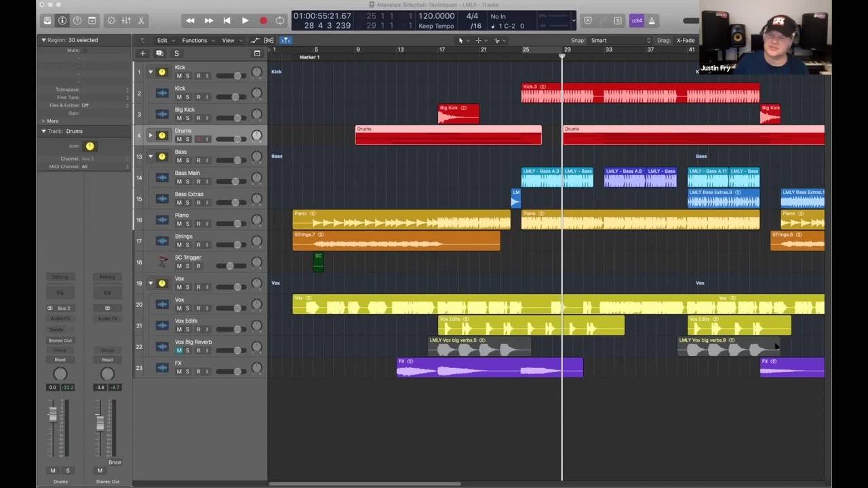Viewport: 868px width, 488px height.
Task: Toggle the Count-in 1234 button
Action: coord(636,21)
